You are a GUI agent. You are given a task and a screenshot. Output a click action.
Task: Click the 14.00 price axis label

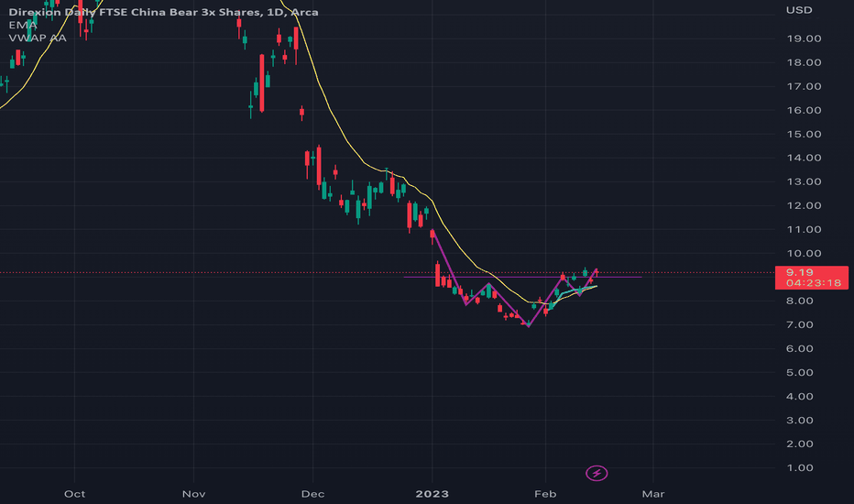point(804,158)
